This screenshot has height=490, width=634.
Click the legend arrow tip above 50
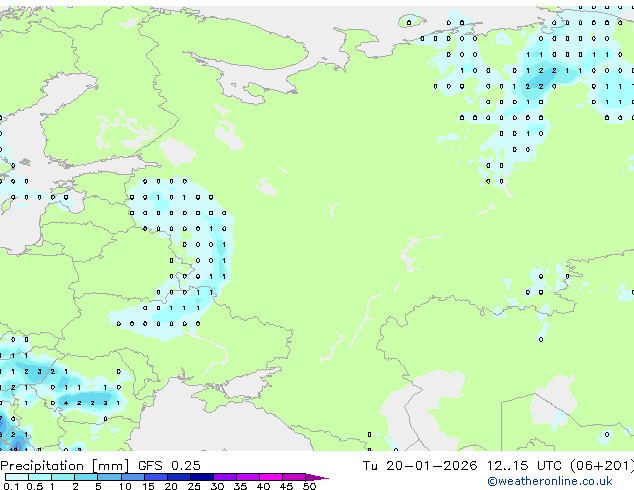click(x=317, y=477)
